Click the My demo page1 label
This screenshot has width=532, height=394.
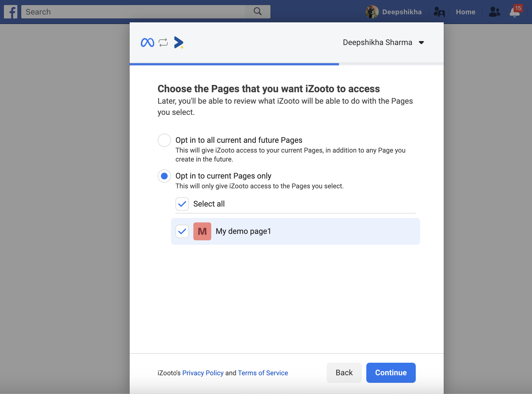point(243,231)
